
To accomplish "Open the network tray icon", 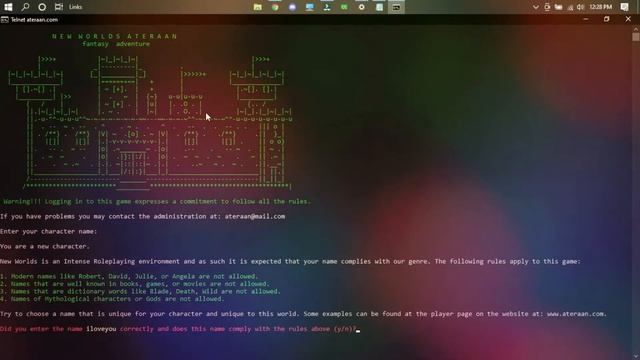I will (570, 7).
